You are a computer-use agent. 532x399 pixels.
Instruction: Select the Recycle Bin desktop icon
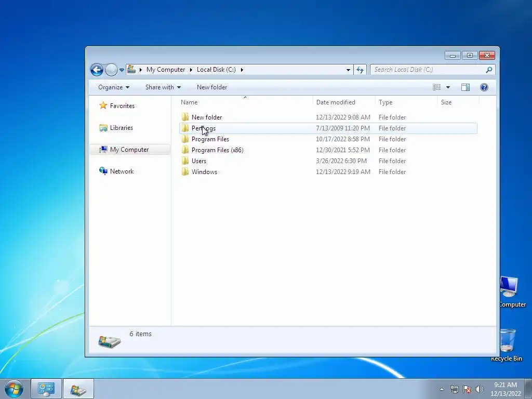(x=507, y=345)
